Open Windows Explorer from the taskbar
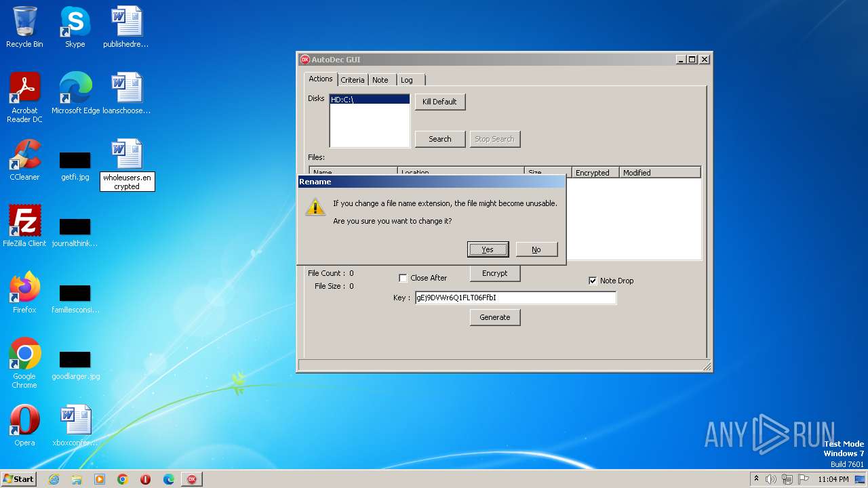Viewport: 868px width, 488px height. tap(77, 479)
